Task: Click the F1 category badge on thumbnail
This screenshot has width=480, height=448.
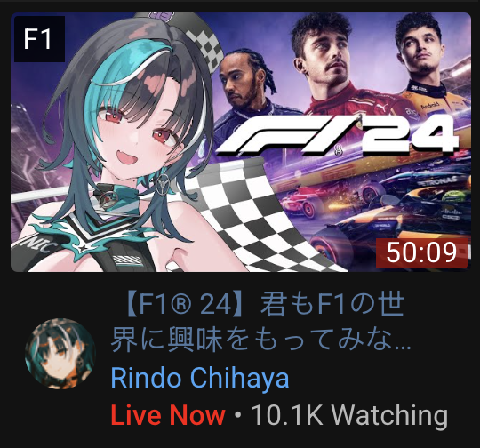Action: 39,39
